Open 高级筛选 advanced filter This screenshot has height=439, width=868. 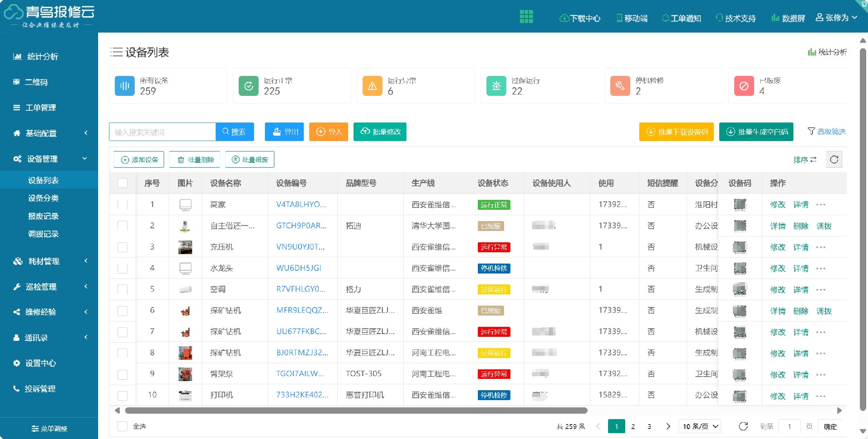click(x=826, y=132)
